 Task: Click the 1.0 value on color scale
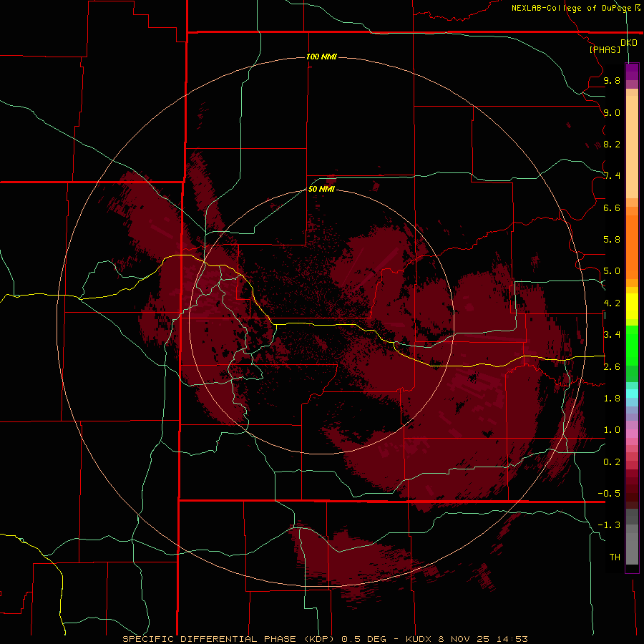tap(612, 430)
